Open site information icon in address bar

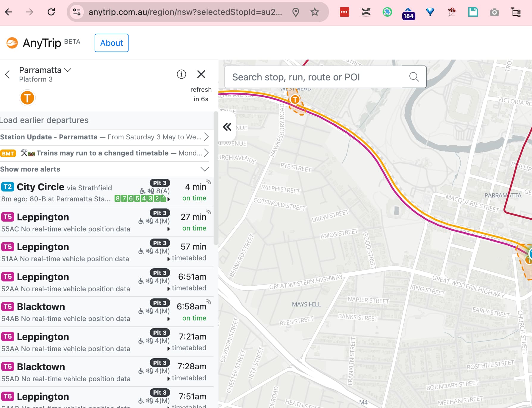76,12
